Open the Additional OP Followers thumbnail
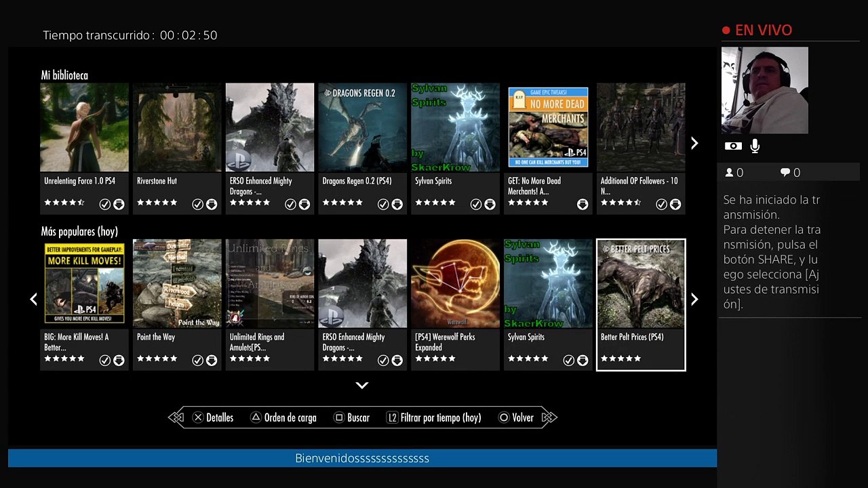The height and width of the screenshot is (488, 868). [641, 127]
